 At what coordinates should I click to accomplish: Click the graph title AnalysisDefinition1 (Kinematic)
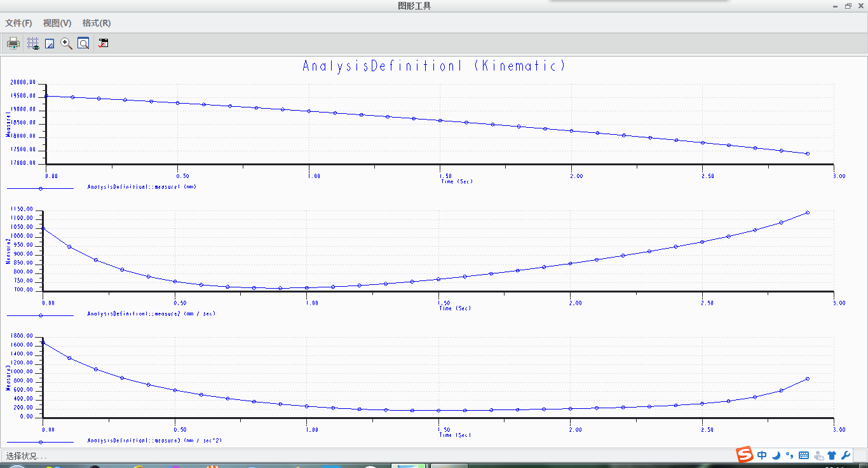click(x=433, y=66)
